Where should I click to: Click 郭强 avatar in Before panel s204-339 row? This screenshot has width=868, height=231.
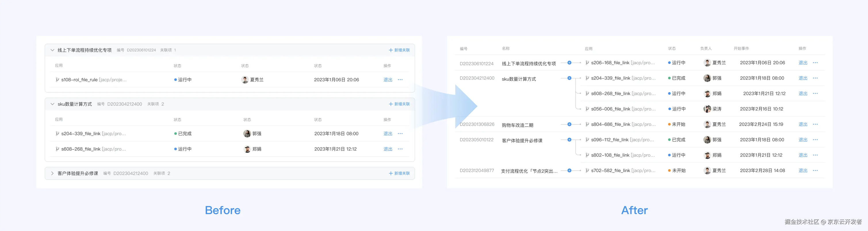tap(247, 133)
